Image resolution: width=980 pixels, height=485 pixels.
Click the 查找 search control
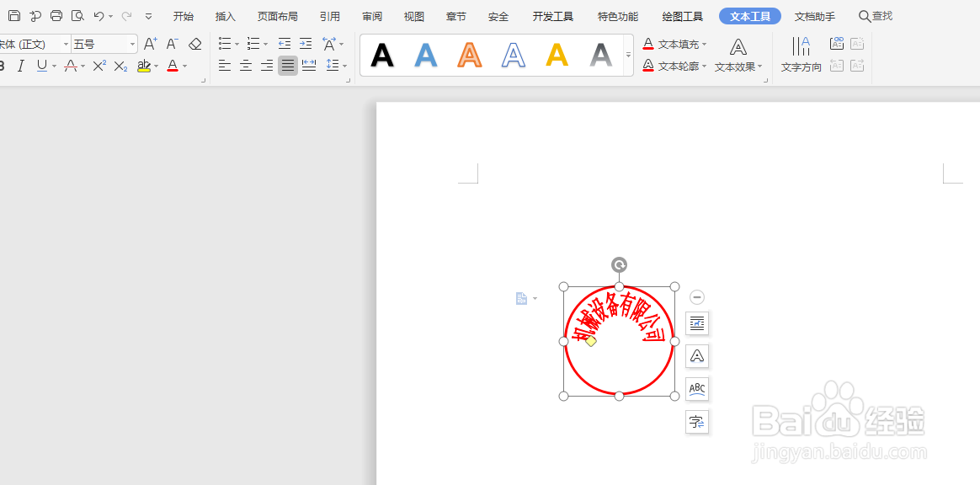875,15
